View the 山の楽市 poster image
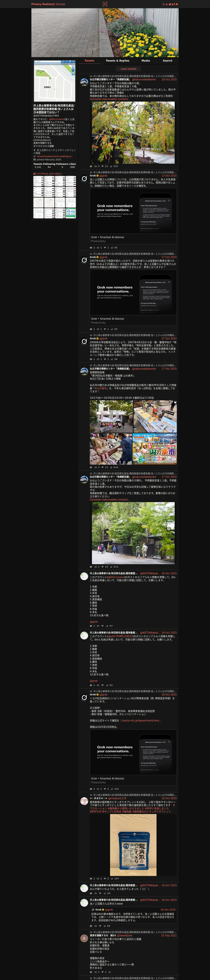Viewport: 210px width, 980px height. (155, 449)
